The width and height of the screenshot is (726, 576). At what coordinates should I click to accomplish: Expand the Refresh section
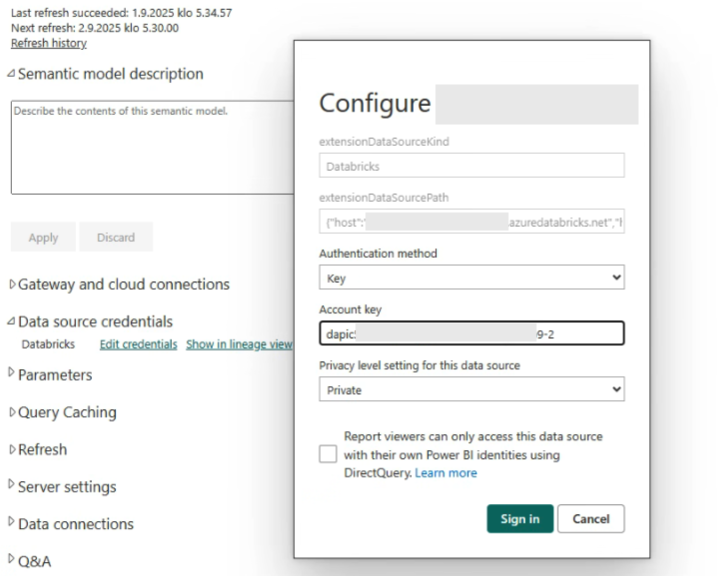pyautogui.click(x=43, y=449)
